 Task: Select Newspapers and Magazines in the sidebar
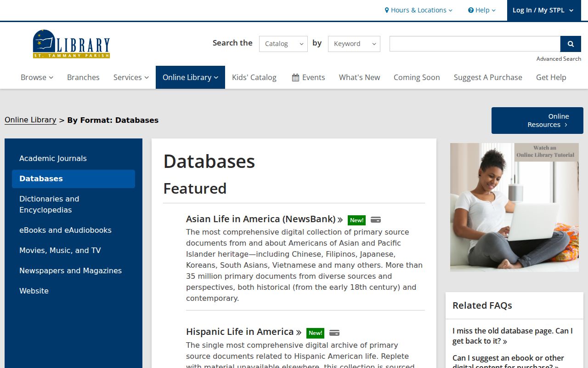[73, 270]
